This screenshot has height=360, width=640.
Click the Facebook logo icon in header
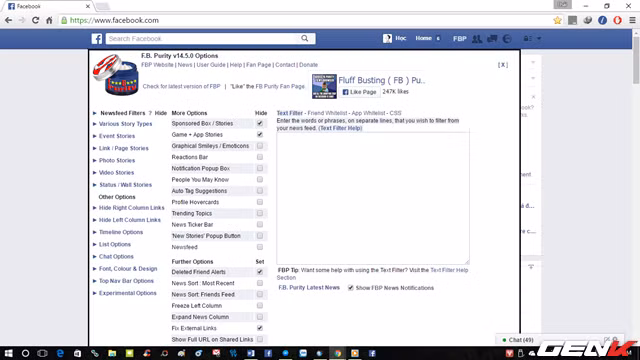tap(97, 39)
